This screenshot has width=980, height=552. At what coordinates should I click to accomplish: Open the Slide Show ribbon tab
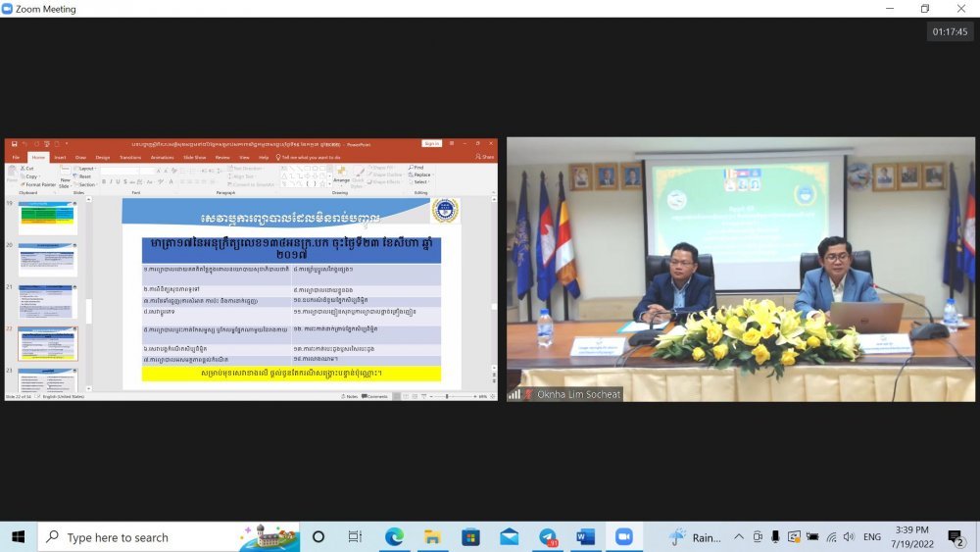196,157
